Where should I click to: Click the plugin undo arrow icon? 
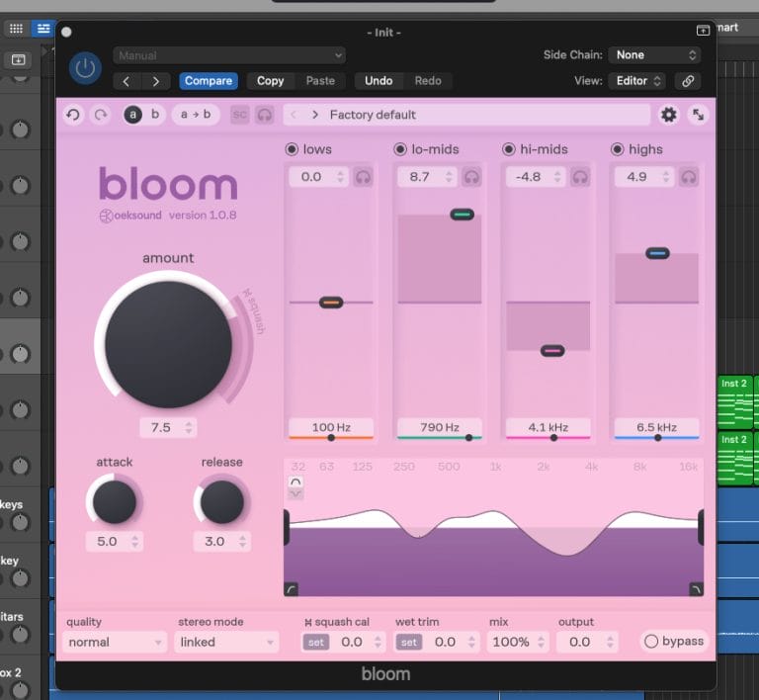tap(73, 115)
